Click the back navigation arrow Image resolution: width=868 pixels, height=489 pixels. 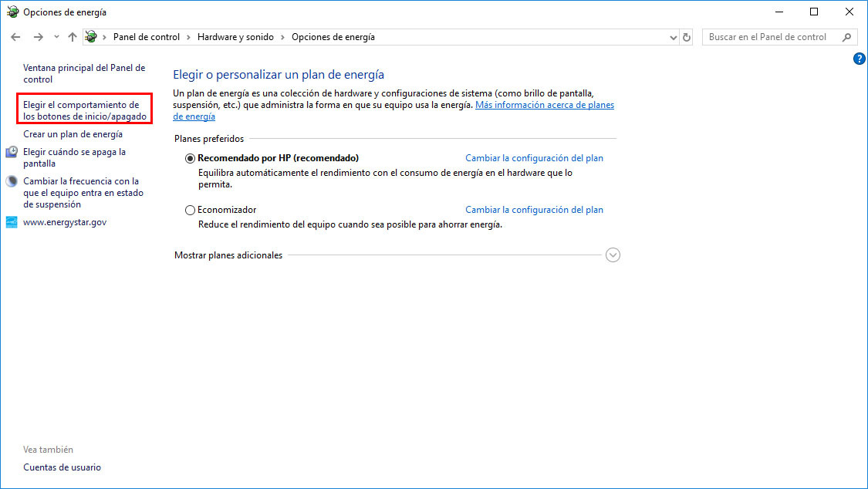pos(15,36)
